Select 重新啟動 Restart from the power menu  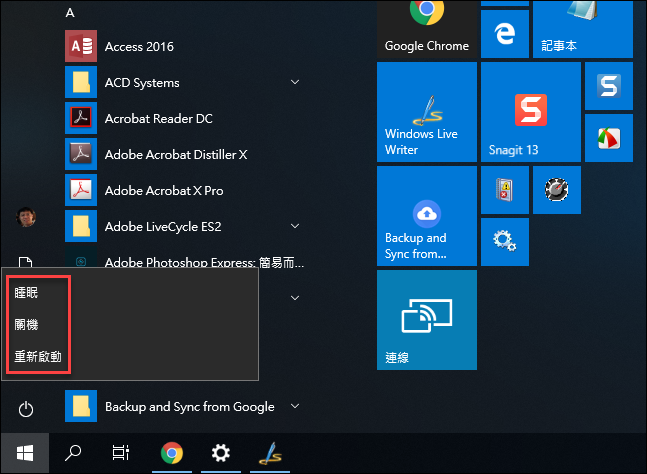38,356
